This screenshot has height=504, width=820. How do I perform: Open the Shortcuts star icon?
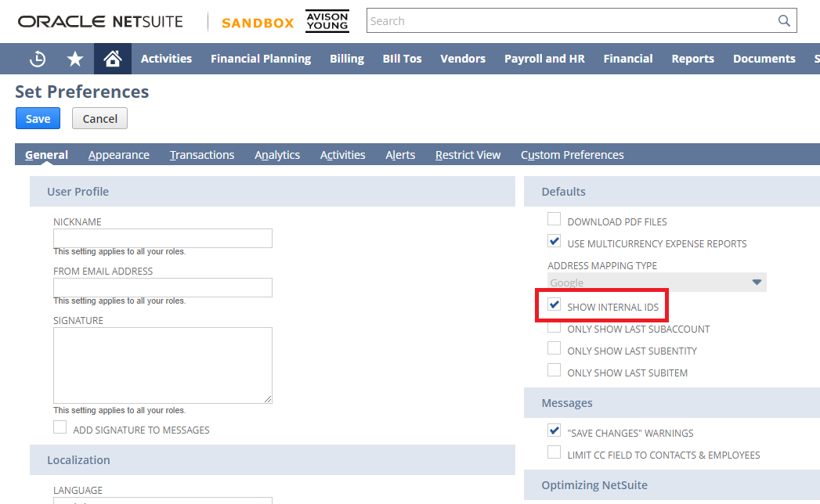(75, 59)
